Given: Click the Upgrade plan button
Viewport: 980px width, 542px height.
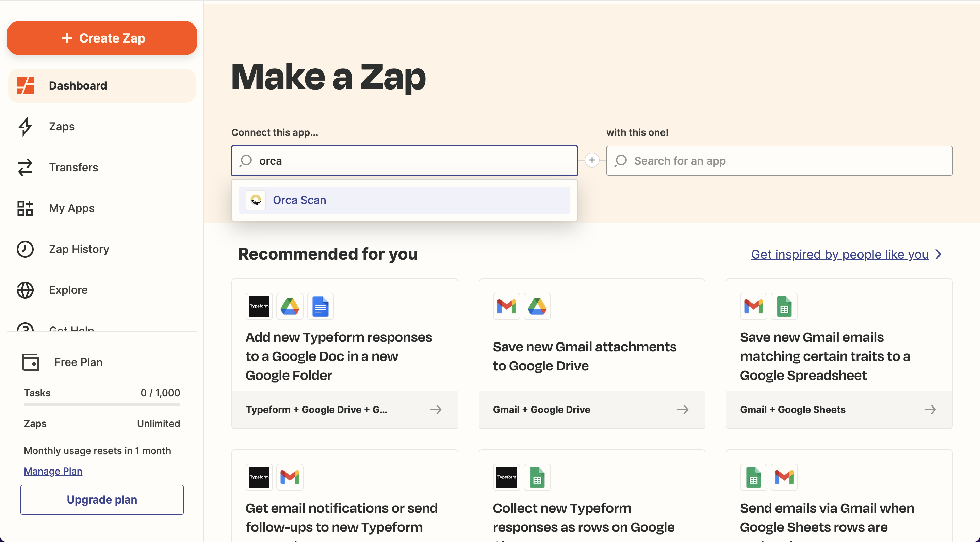Looking at the screenshot, I should 102,499.
